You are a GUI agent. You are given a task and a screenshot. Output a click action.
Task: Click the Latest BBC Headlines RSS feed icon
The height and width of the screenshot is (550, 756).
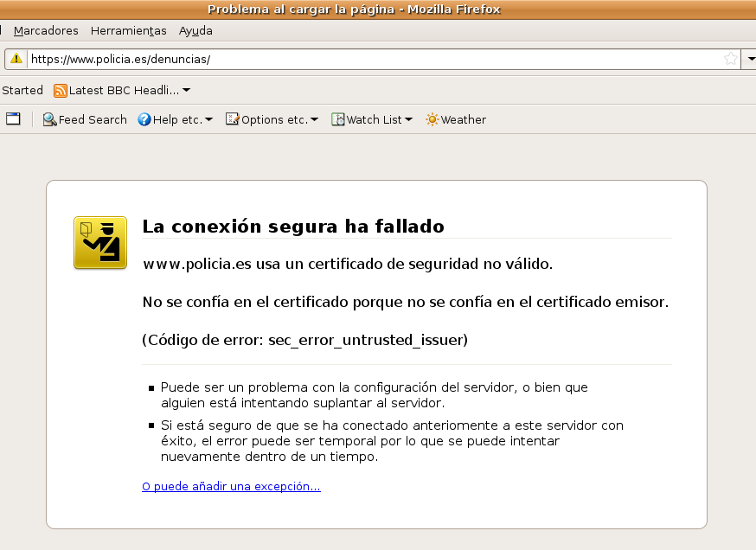(x=61, y=91)
